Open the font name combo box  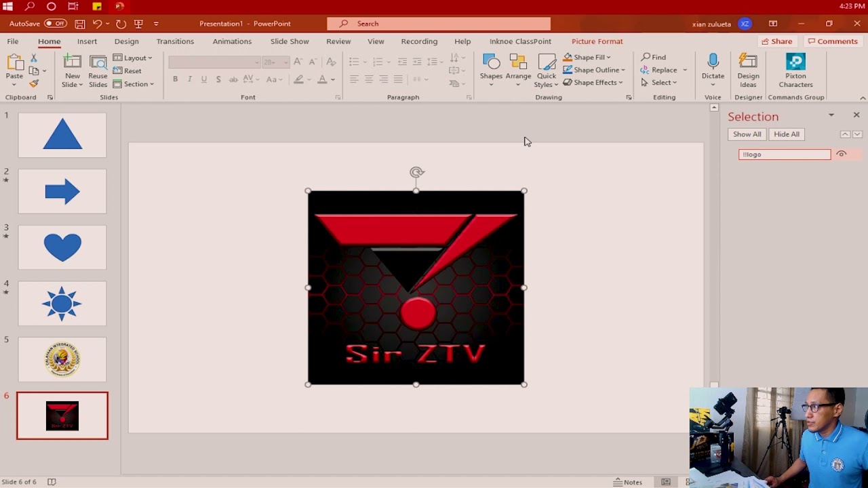coord(214,62)
